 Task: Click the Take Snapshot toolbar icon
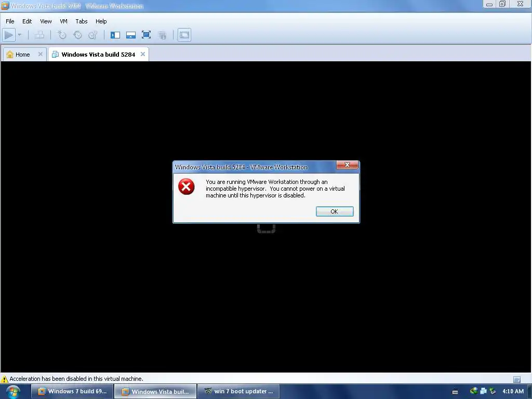tap(62, 35)
